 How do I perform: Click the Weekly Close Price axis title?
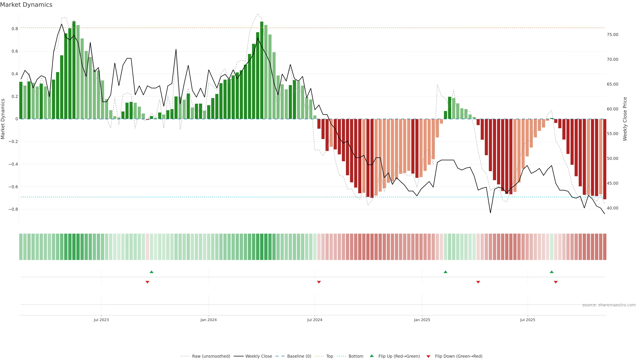(625, 119)
